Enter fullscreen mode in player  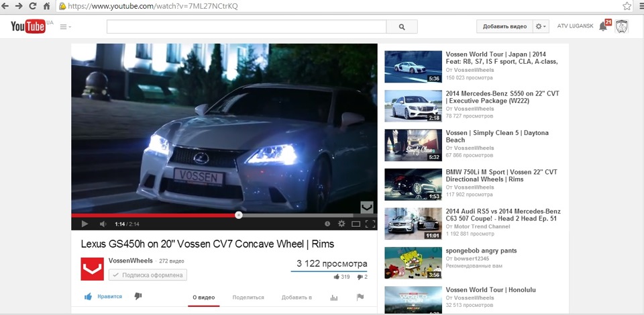coord(370,224)
